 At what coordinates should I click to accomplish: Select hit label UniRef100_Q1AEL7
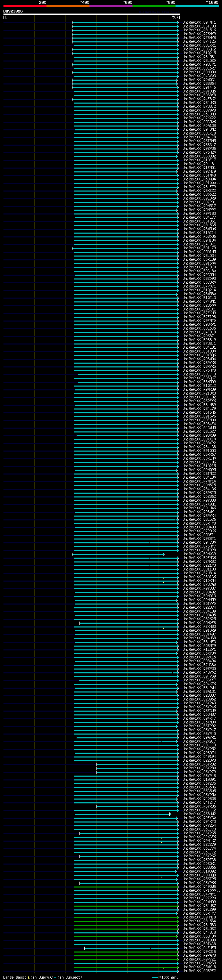199,160
